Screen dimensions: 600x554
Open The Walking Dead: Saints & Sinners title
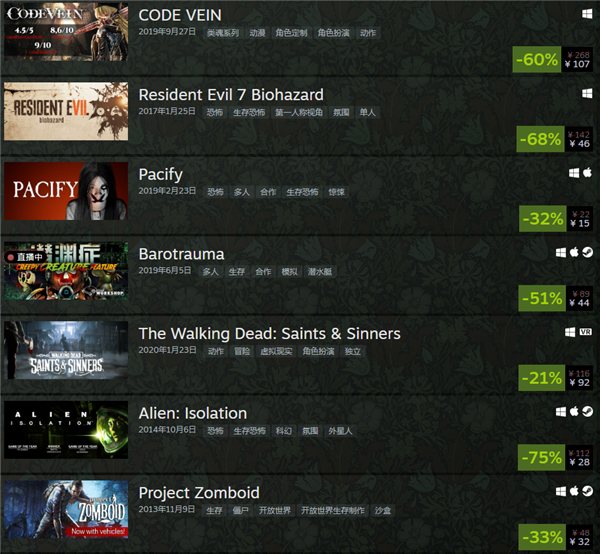269,334
